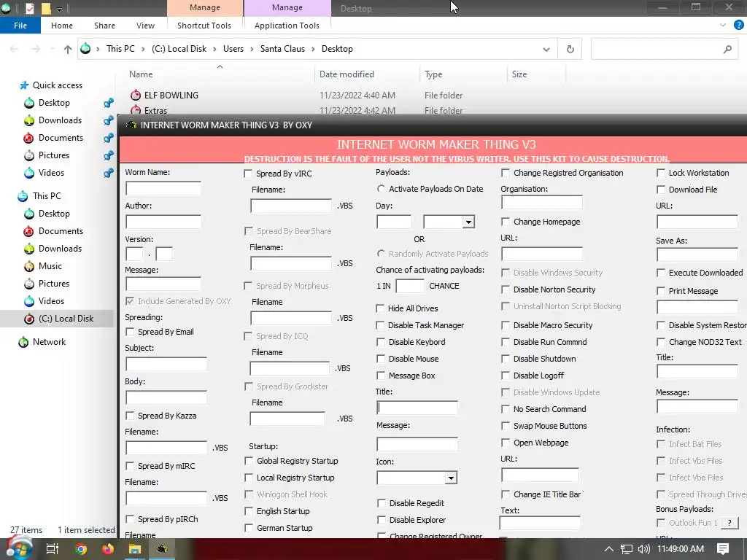Click Santa Claus in the address path
747x560 pixels.
coord(282,49)
